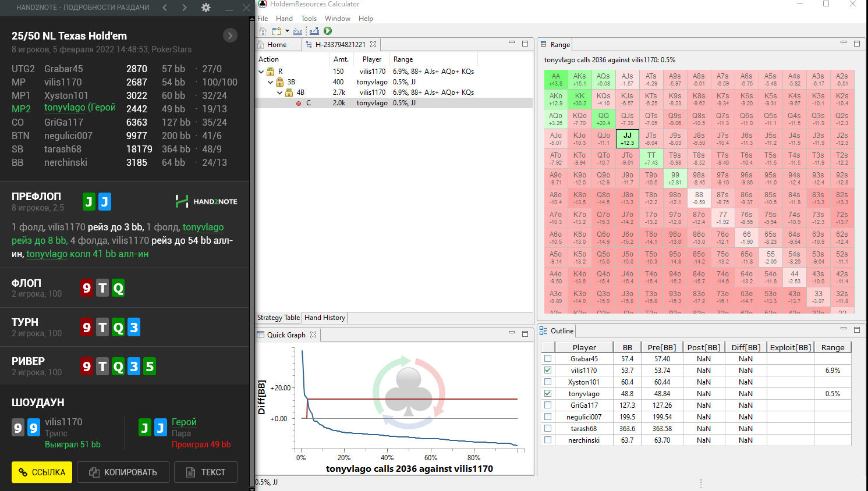Minimize the hand tree panel
Image resolution: width=868 pixels, height=491 pixels.
pyautogui.click(x=512, y=42)
